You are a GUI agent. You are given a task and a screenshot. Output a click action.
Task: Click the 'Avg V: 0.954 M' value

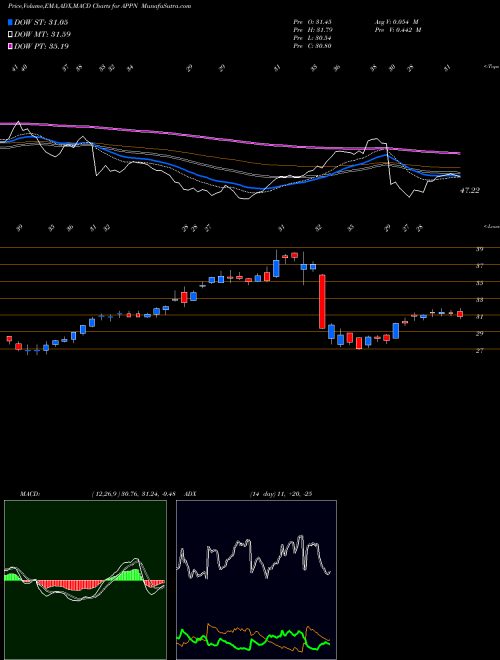pyautogui.click(x=396, y=22)
